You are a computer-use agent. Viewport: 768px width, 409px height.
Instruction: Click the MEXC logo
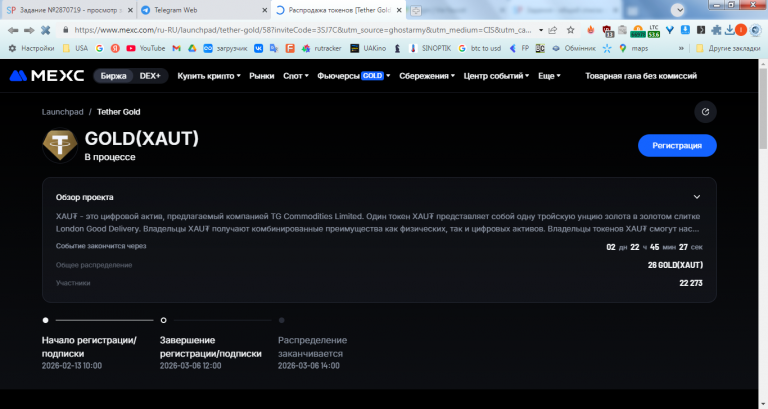47,75
